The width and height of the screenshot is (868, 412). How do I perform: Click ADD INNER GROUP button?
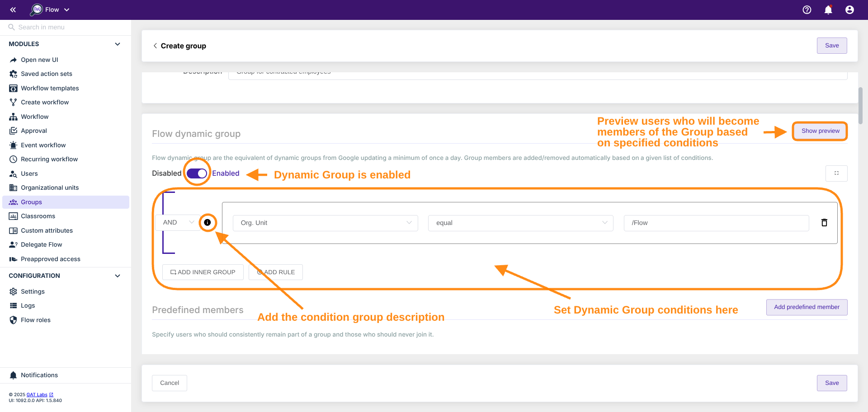(x=203, y=272)
